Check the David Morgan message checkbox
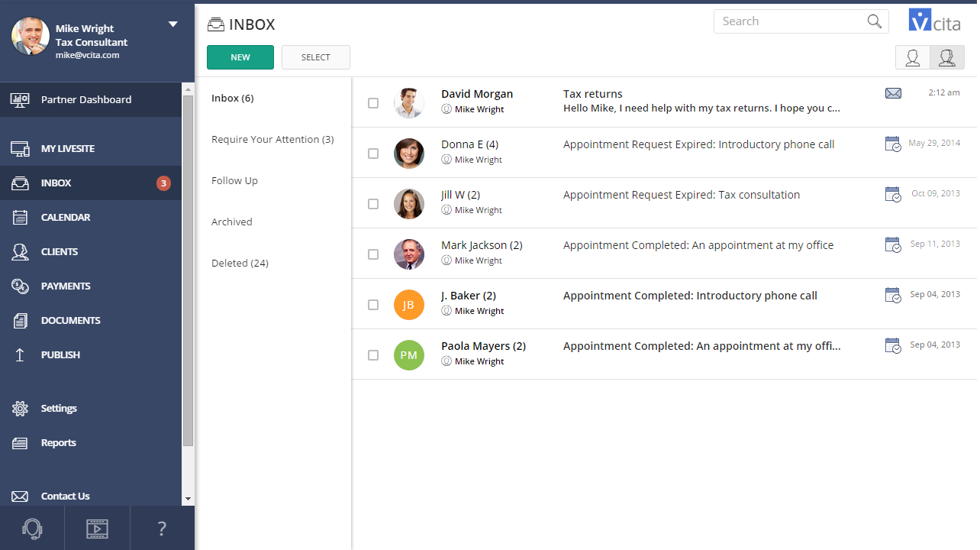The width and height of the screenshot is (980, 550). pos(373,103)
